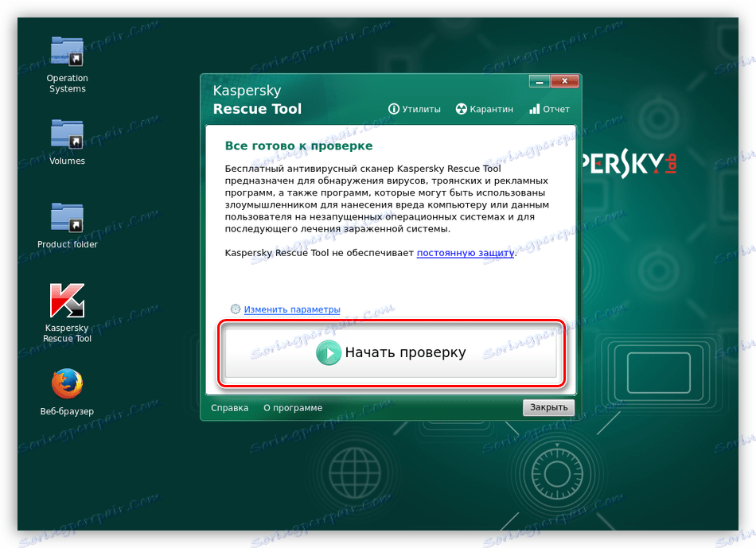Follow the постоянную защиту link
756x548 pixels.
pos(466,253)
